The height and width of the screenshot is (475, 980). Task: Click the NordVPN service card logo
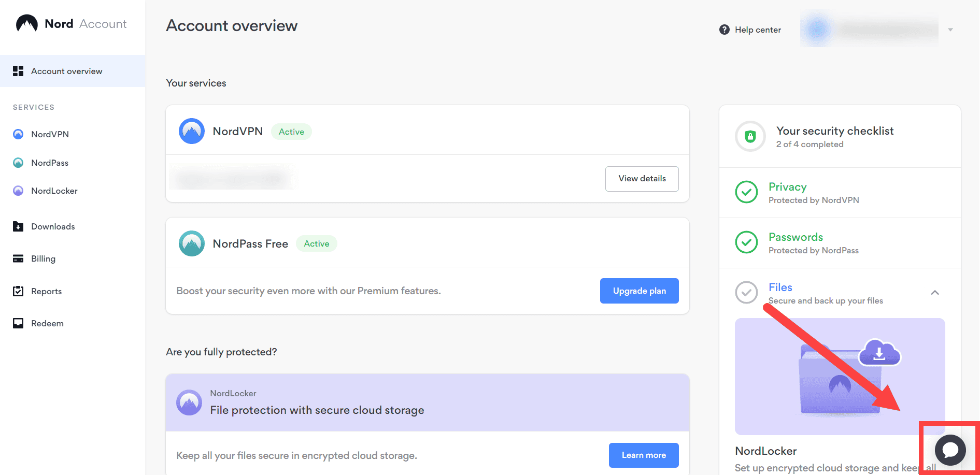tap(192, 131)
